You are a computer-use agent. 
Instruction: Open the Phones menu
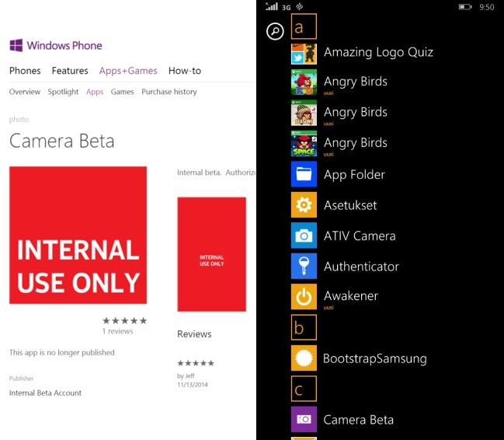click(25, 71)
